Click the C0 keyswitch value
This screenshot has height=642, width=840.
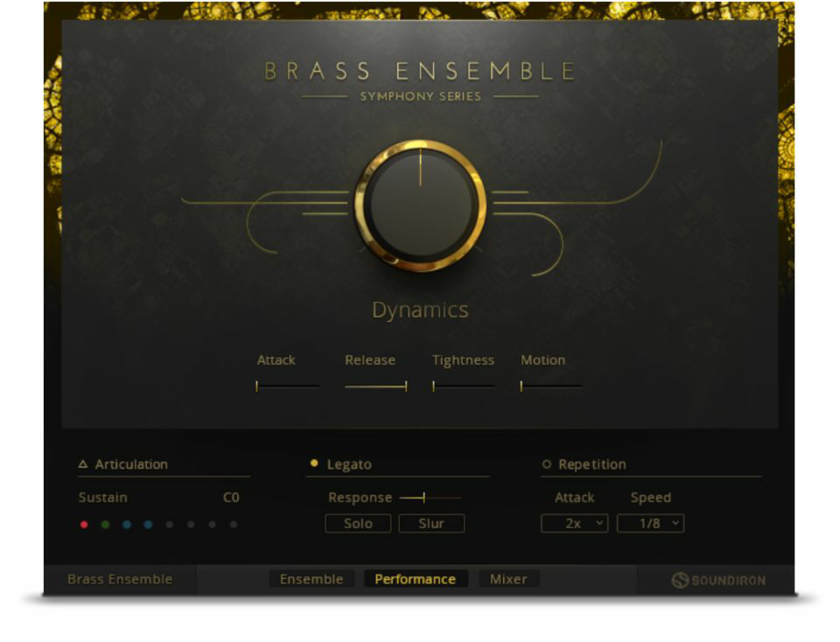tap(231, 498)
